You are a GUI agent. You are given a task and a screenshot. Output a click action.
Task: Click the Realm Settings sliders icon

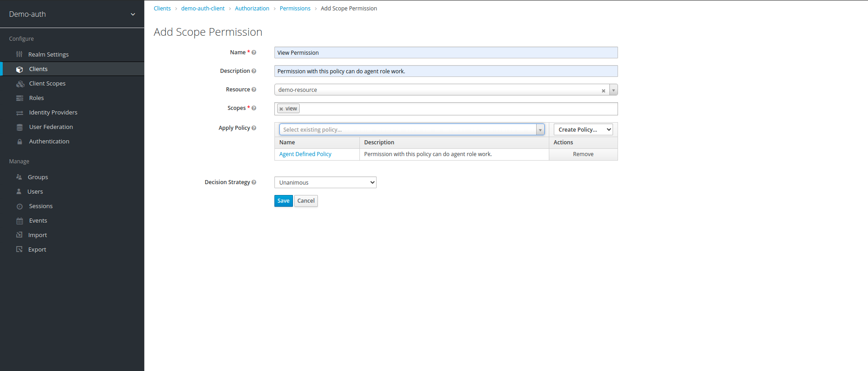tap(19, 54)
